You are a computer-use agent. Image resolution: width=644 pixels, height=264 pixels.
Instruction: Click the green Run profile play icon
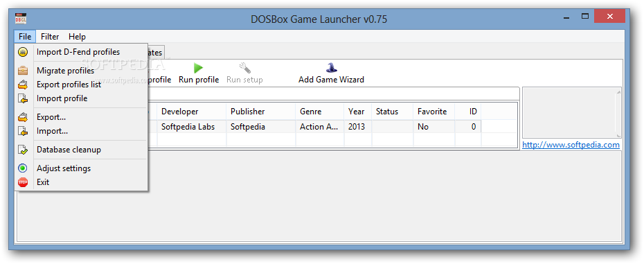pos(198,68)
